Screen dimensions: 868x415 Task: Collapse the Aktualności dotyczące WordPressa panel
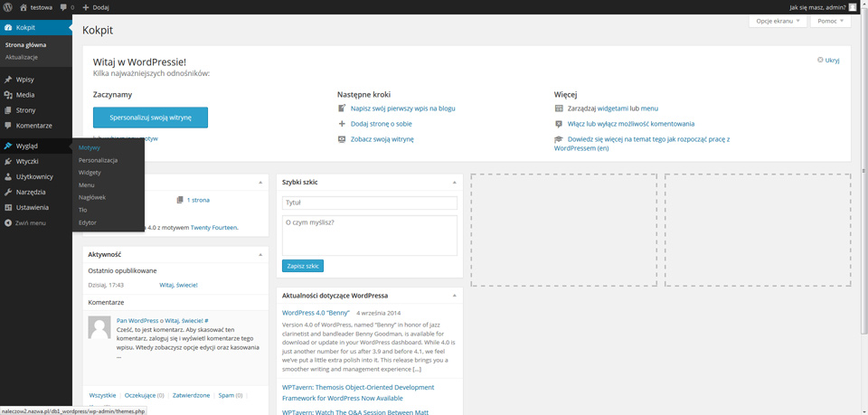(455, 296)
